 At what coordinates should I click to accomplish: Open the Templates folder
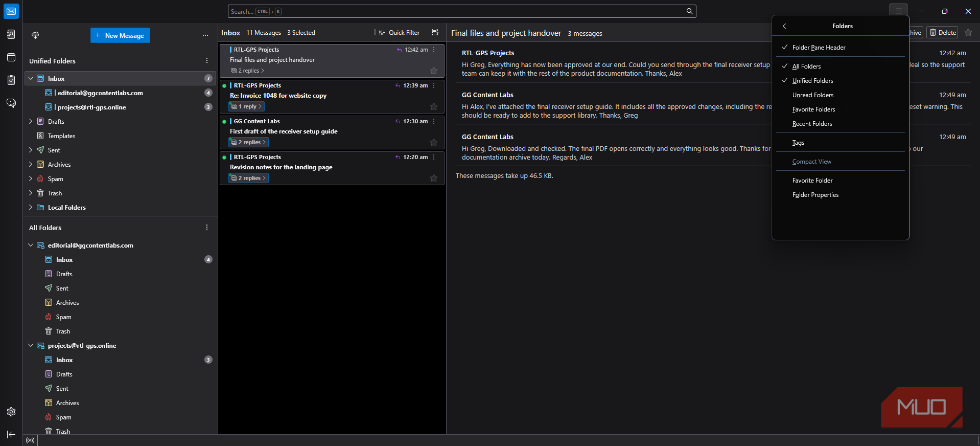coord(121,136)
